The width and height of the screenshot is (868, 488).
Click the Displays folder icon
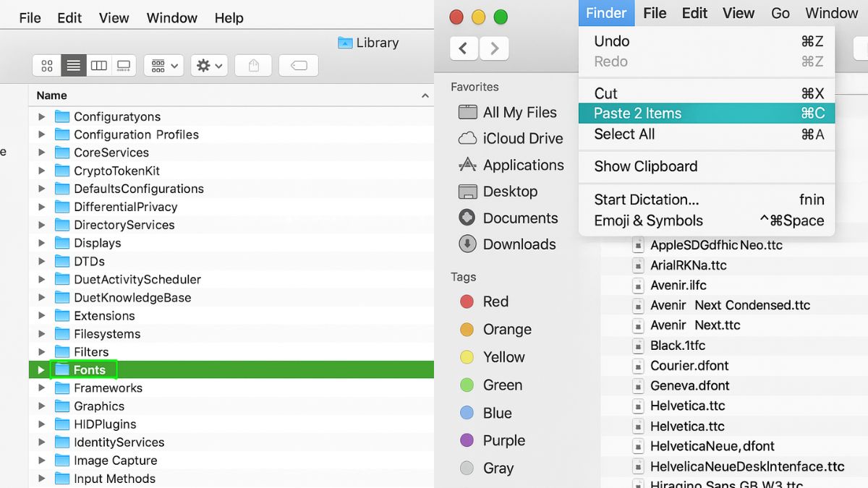[x=62, y=243]
